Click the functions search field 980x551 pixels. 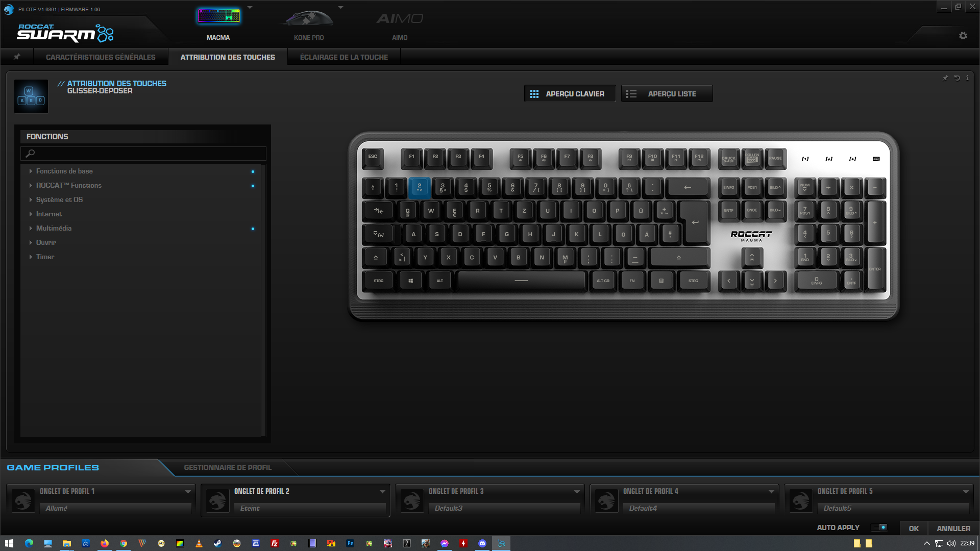click(x=143, y=153)
